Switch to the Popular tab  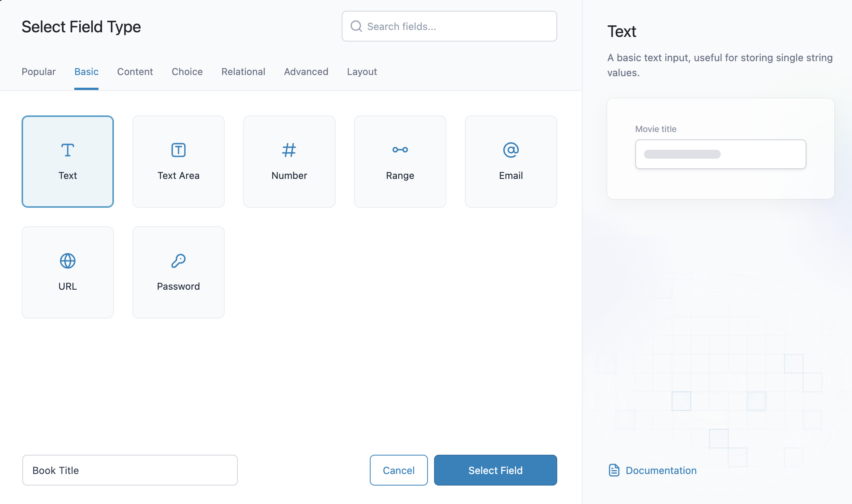pos(38,72)
